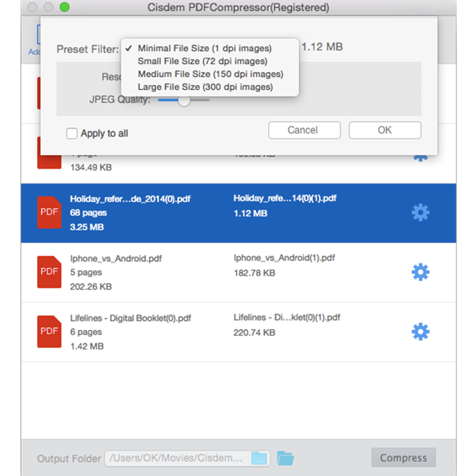
Task: Select Small File Size (72 dpi images)
Action: tap(202, 61)
